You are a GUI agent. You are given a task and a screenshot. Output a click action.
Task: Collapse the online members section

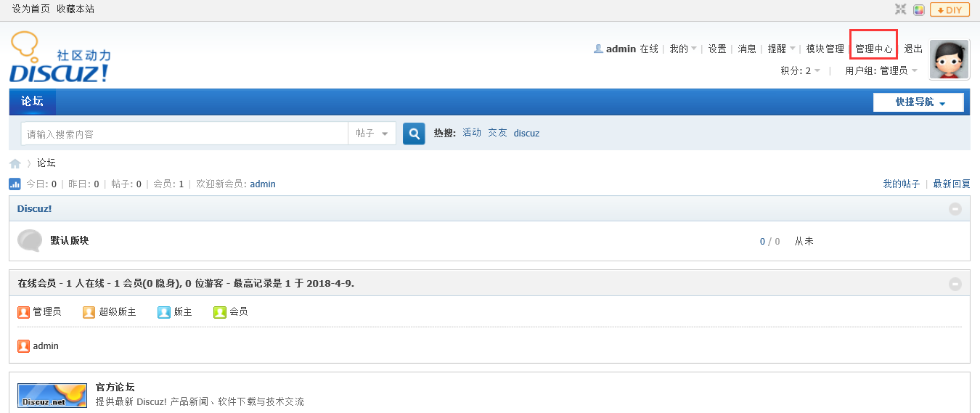[x=955, y=285]
